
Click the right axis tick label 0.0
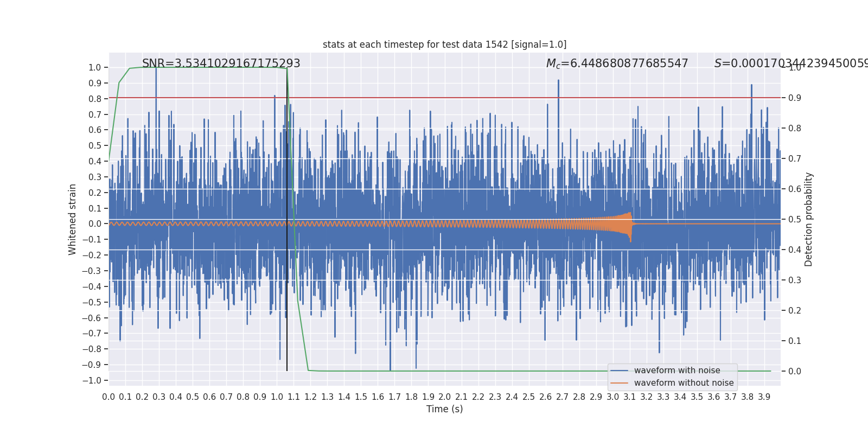click(x=795, y=372)
